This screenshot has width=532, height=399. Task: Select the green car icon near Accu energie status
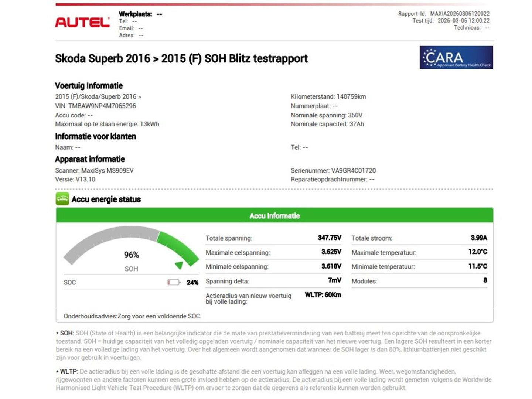coord(63,199)
